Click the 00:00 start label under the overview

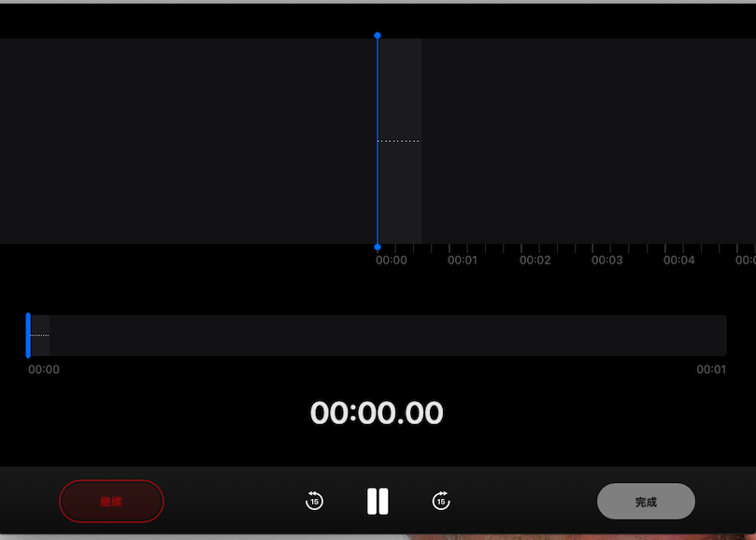click(x=44, y=370)
